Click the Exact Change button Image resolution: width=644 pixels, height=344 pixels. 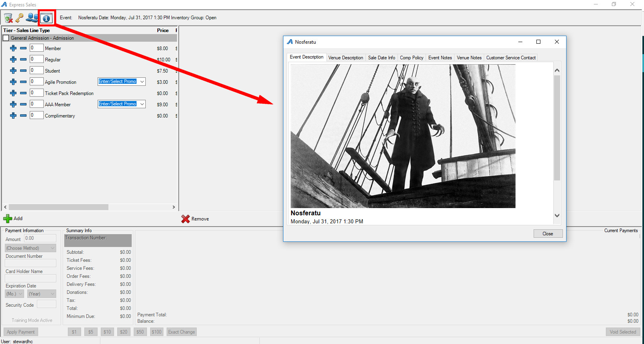(x=181, y=332)
